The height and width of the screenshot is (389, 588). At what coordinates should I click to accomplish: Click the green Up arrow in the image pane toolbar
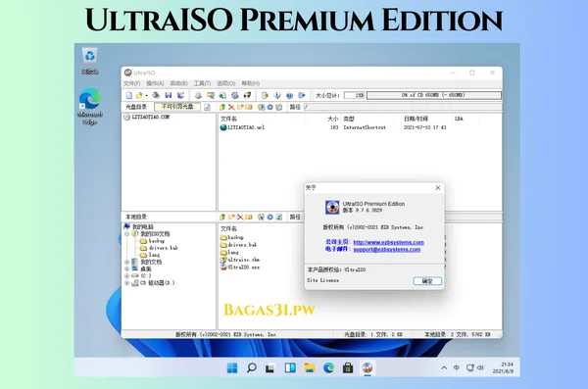pos(222,107)
